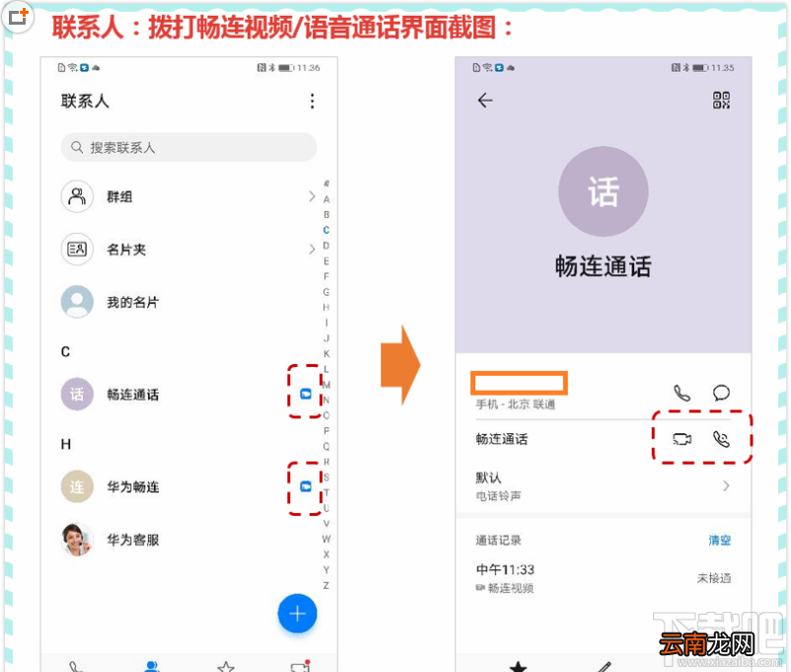Tap the edit pencil icon at the details bottom
791x672 pixels.
point(605,667)
